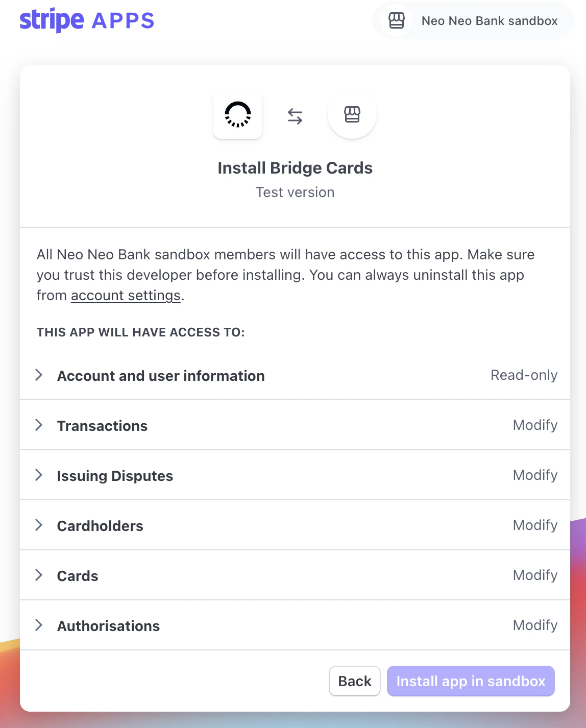Click the Install app in sandbox button
The width and height of the screenshot is (586, 728).
pos(470,681)
